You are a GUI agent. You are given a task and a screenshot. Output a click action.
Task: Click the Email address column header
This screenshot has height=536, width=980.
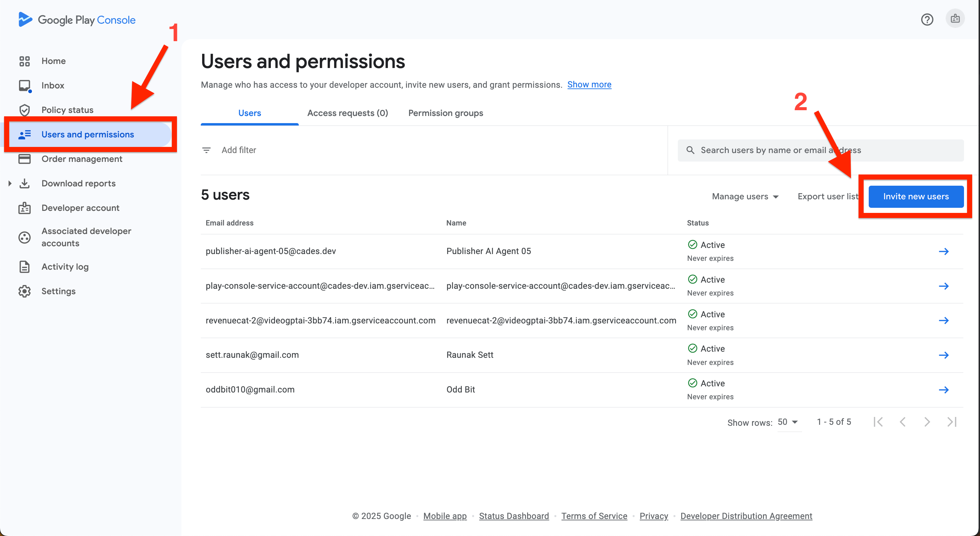pos(229,223)
